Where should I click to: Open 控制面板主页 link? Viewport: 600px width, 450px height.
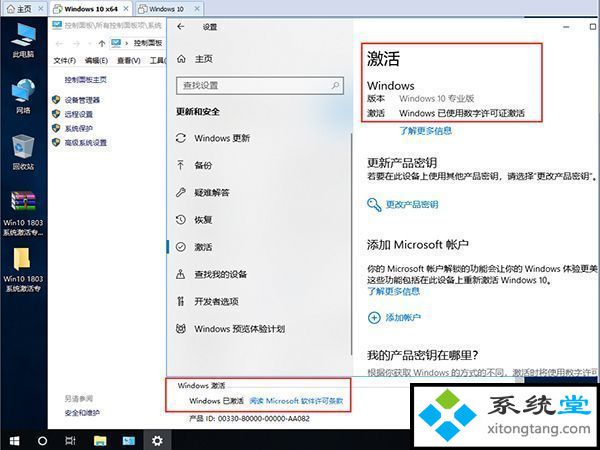(x=85, y=80)
